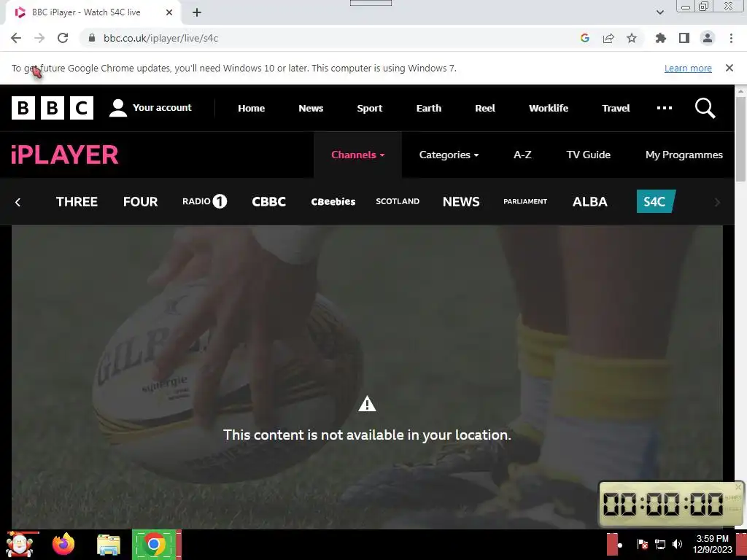Open the A-Z listing
Viewport: 747px width, 560px height.
(x=522, y=155)
